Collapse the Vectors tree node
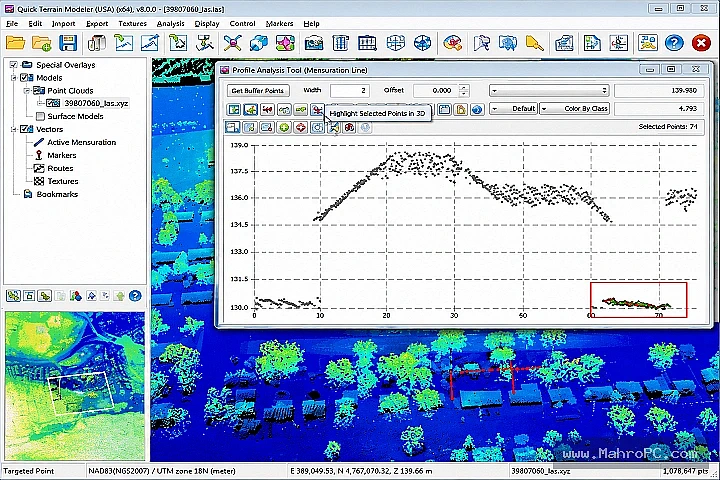720x480 pixels. pyautogui.click(x=14, y=129)
